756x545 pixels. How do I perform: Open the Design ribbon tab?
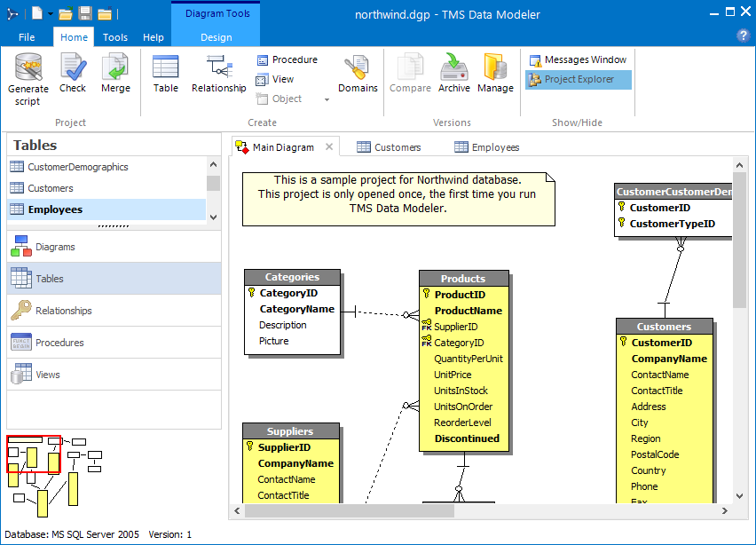pyautogui.click(x=216, y=37)
